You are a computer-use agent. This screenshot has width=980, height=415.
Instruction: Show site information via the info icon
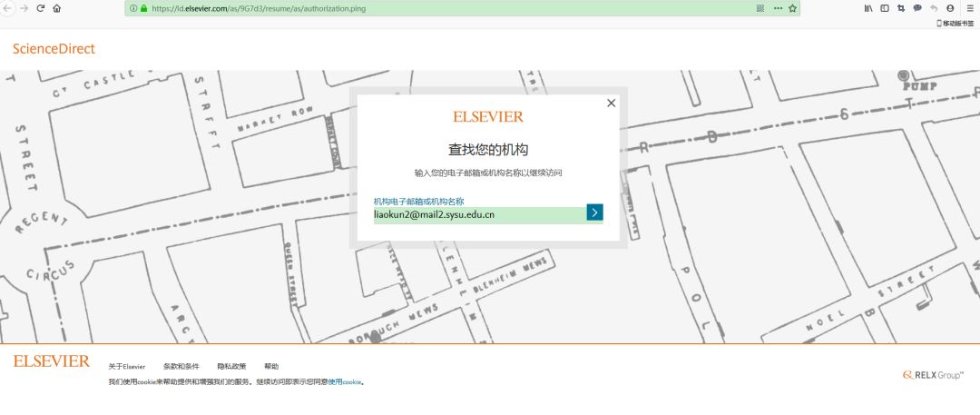(x=133, y=9)
